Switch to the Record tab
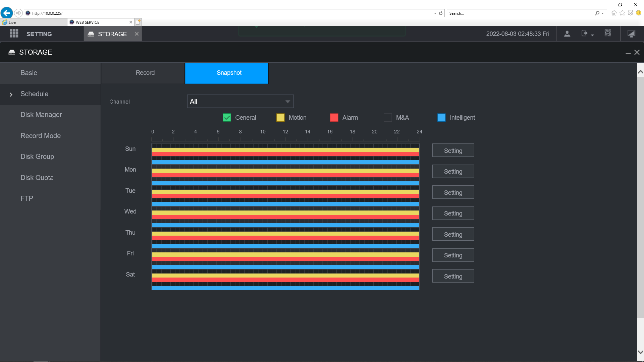Image resolution: width=644 pixels, height=362 pixels. click(x=143, y=73)
